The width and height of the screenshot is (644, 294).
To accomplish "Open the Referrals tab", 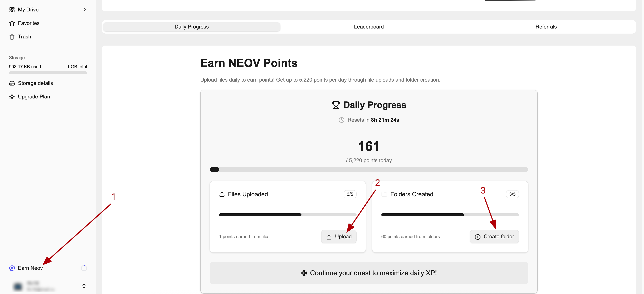I will [546, 27].
